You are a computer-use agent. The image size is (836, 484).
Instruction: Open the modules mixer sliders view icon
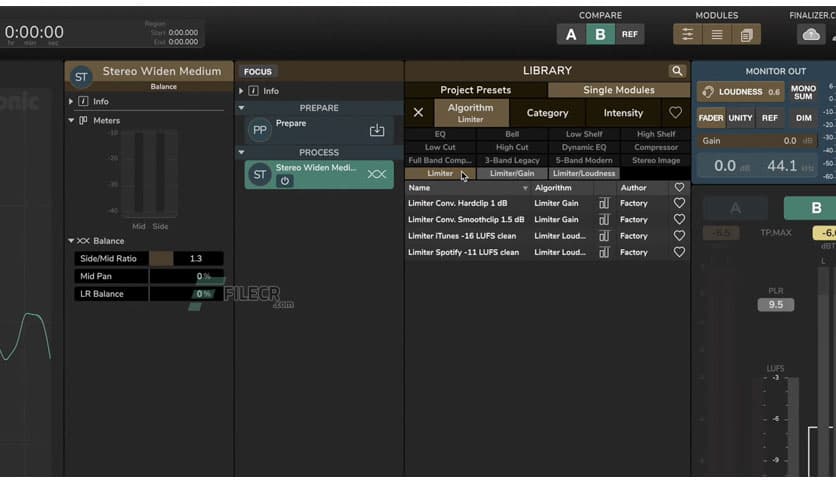coord(687,35)
